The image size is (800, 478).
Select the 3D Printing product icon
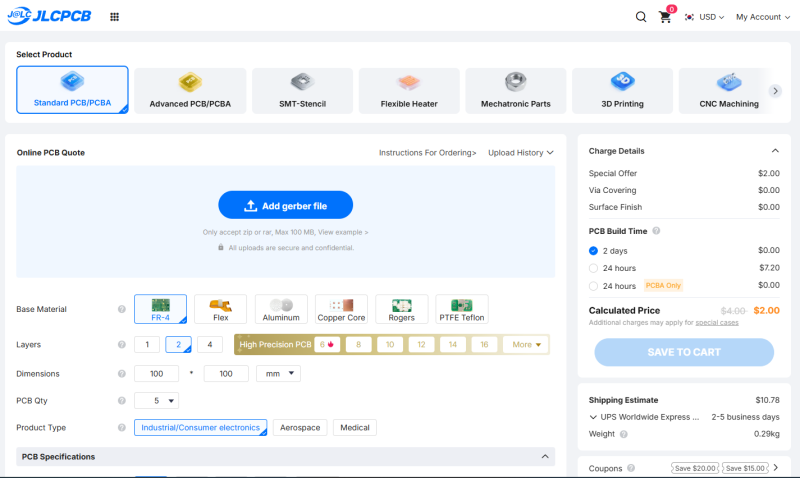[622, 82]
